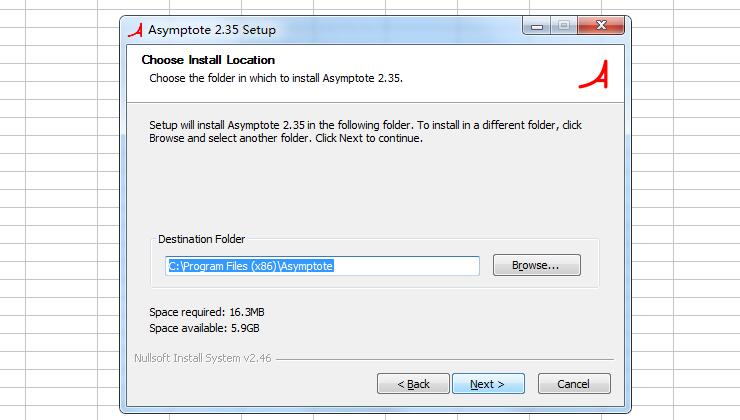The height and width of the screenshot is (420, 740).
Task: Minimize the Asymptote Setup window
Action: coord(537,27)
